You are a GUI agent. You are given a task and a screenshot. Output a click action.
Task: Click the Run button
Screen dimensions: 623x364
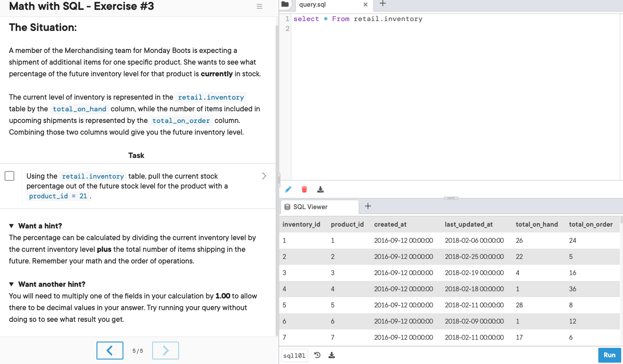point(609,355)
